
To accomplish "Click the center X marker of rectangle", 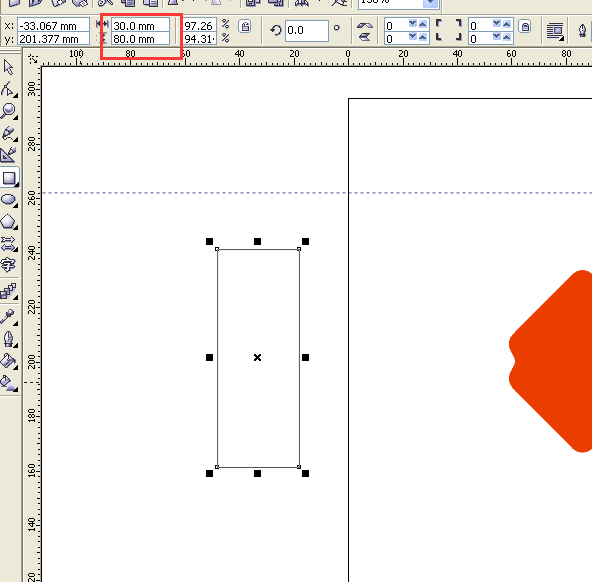I will (257, 357).
